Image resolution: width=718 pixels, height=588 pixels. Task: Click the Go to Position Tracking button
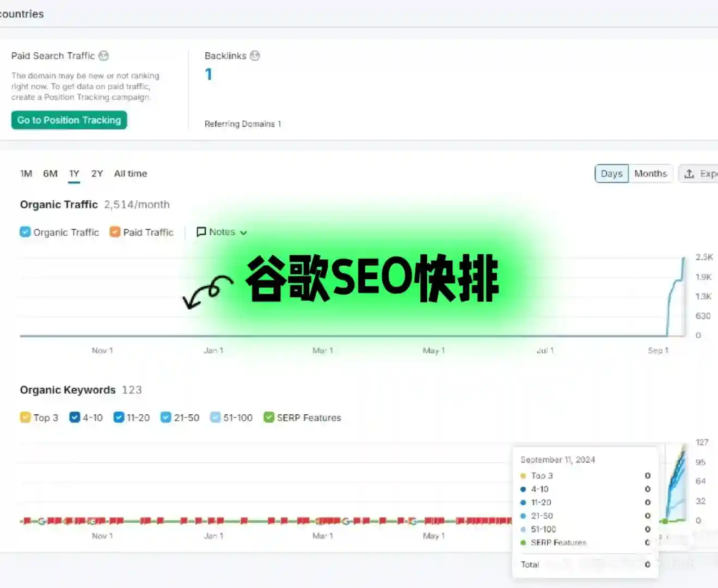coord(69,120)
